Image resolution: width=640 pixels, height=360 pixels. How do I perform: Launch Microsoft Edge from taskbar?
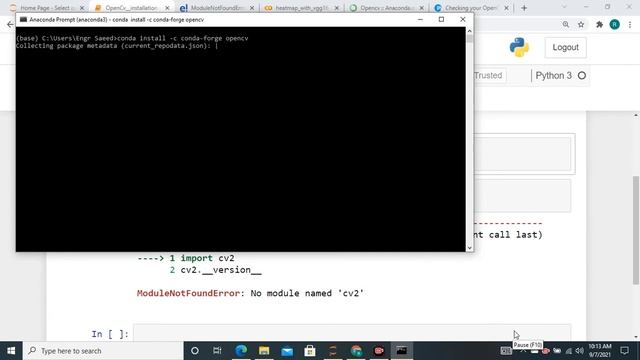[x=241, y=351]
